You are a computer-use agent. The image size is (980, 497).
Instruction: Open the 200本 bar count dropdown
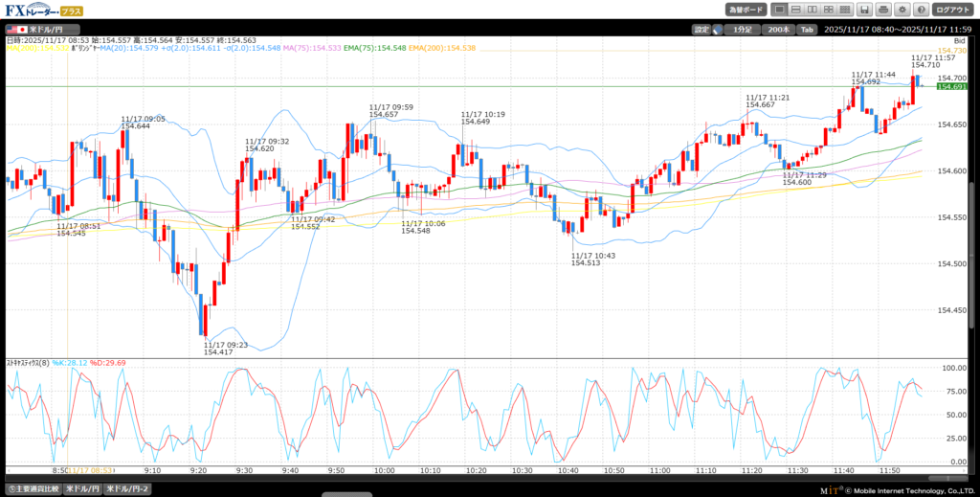point(776,30)
